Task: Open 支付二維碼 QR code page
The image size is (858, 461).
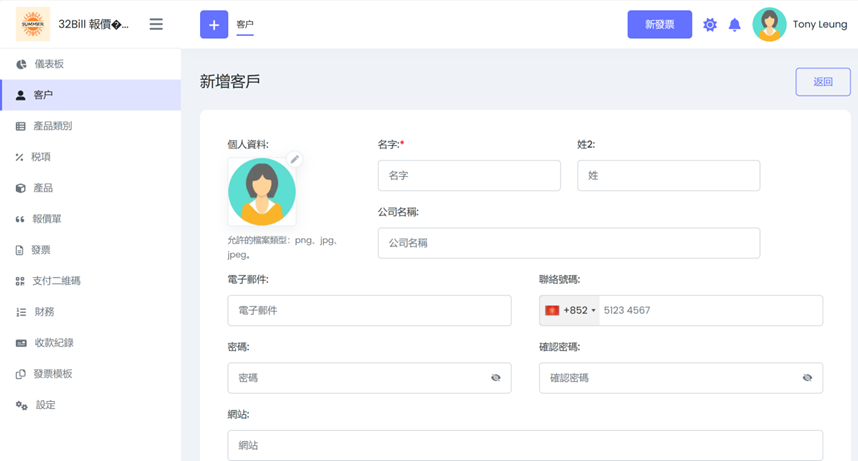Action: [x=56, y=281]
